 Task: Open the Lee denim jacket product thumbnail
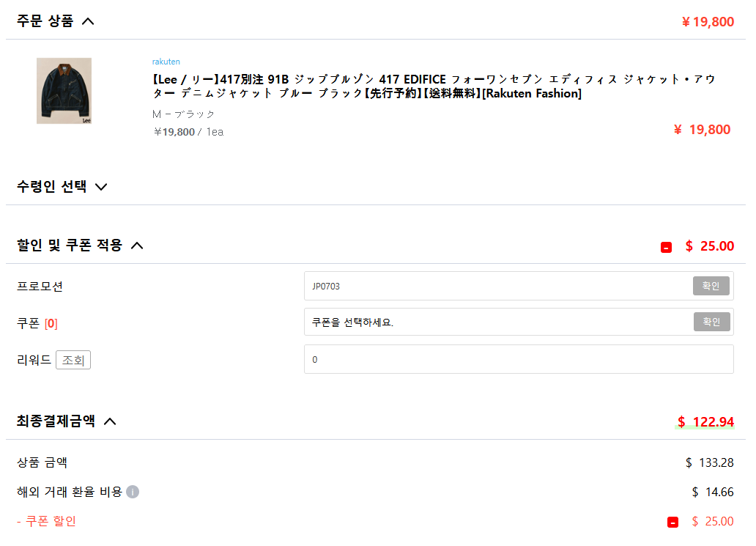64,91
